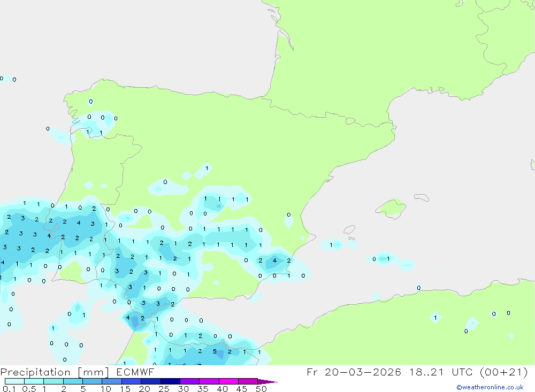
Task: Click the "0.1" legend scale label
Action: (9, 389)
